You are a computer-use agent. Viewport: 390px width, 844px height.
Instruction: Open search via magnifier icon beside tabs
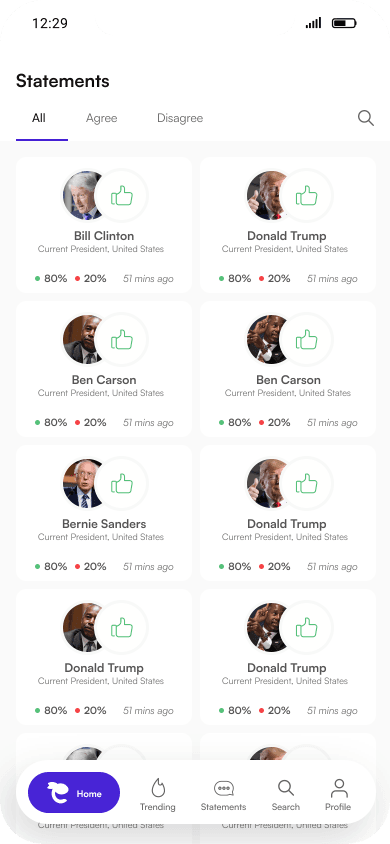pyautogui.click(x=366, y=118)
